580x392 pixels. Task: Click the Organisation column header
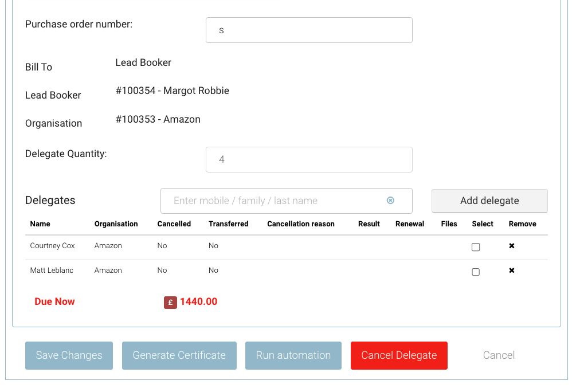[116, 224]
